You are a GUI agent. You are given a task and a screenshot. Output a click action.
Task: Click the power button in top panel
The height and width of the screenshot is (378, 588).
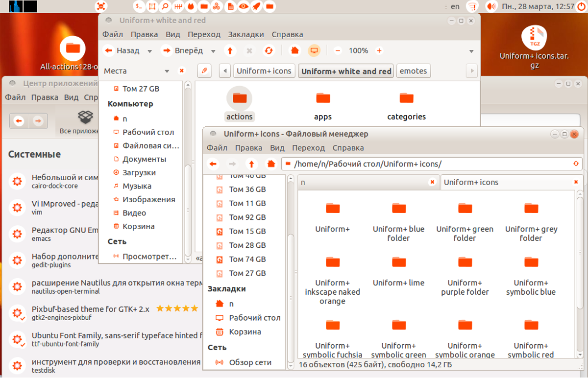click(x=582, y=6)
